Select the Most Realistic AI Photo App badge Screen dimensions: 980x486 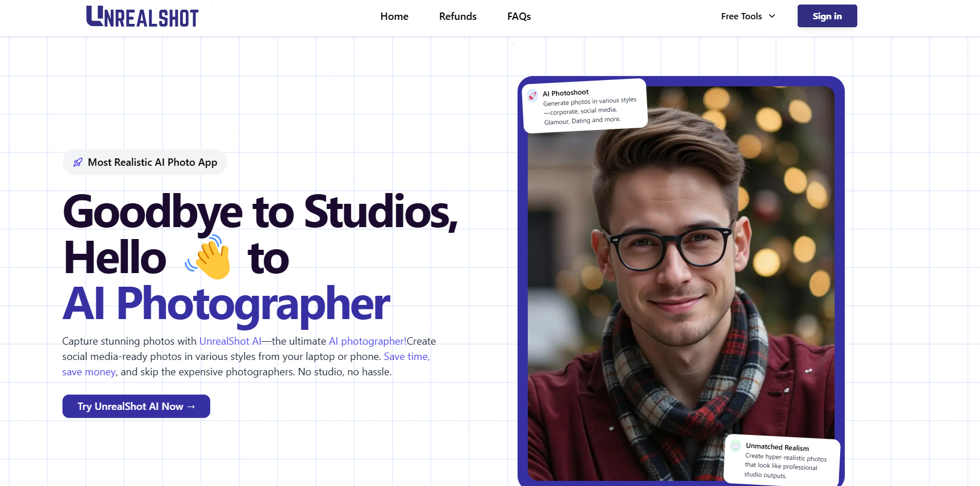pos(145,162)
